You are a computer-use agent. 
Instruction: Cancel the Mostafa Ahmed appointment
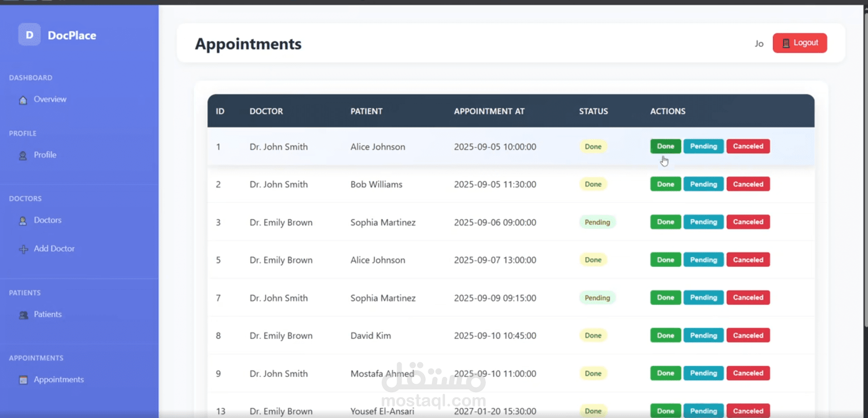[748, 373]
